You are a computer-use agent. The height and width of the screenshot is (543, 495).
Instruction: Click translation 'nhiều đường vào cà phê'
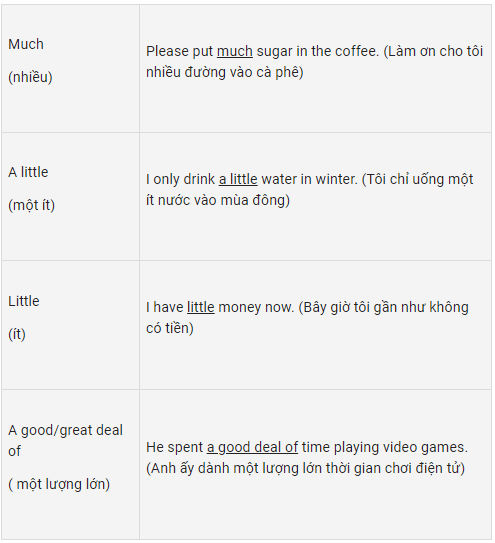(x=224, y=72)
